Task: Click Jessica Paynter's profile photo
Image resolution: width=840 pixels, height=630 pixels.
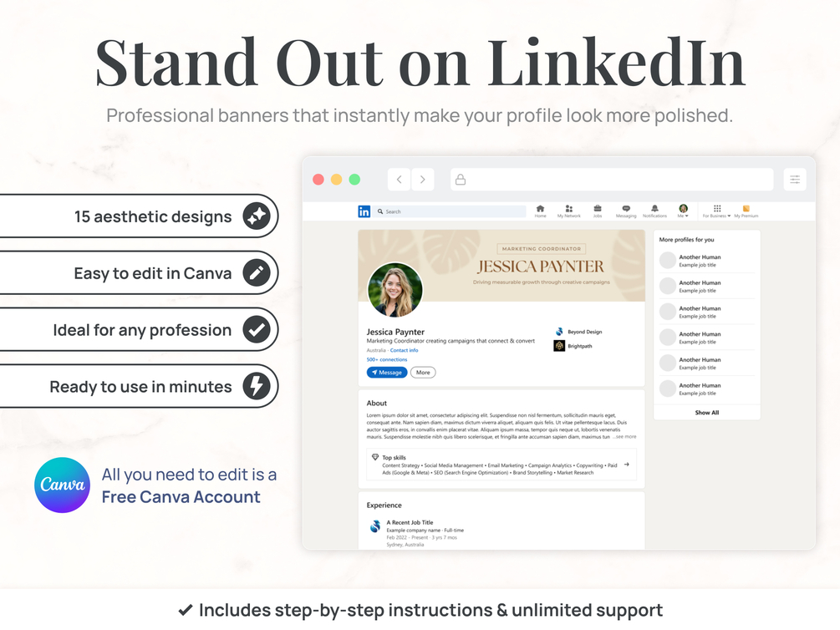Action: pyautogui.click(x=395, y=290)
